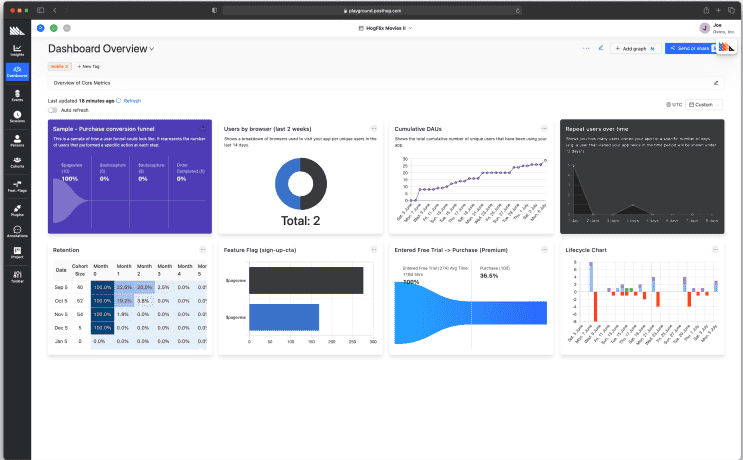743x460 pixels.
Task: Click the UTC timezone indicator
Action: (x=674, y=105)
